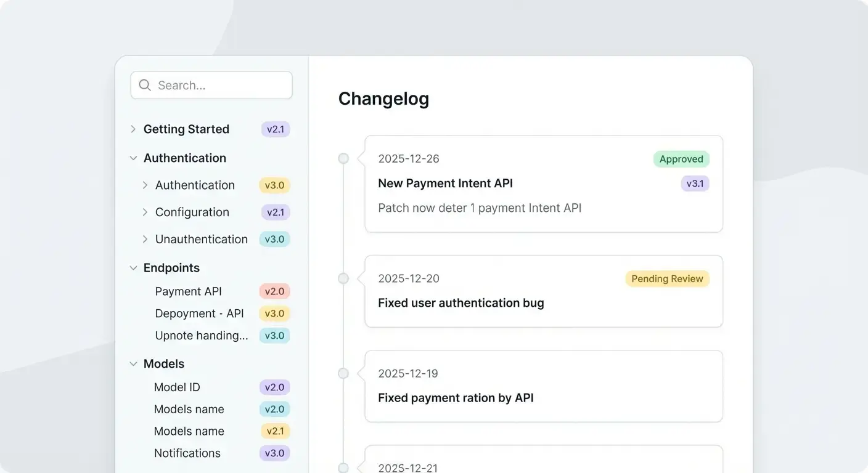
Task: Select Configuration in the sidebar
Action: tap(192, 212)
